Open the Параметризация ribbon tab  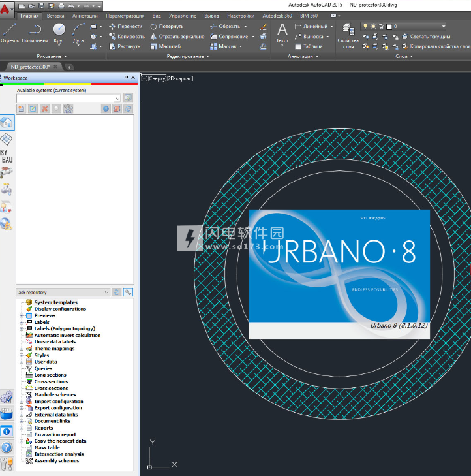(125, 16)
